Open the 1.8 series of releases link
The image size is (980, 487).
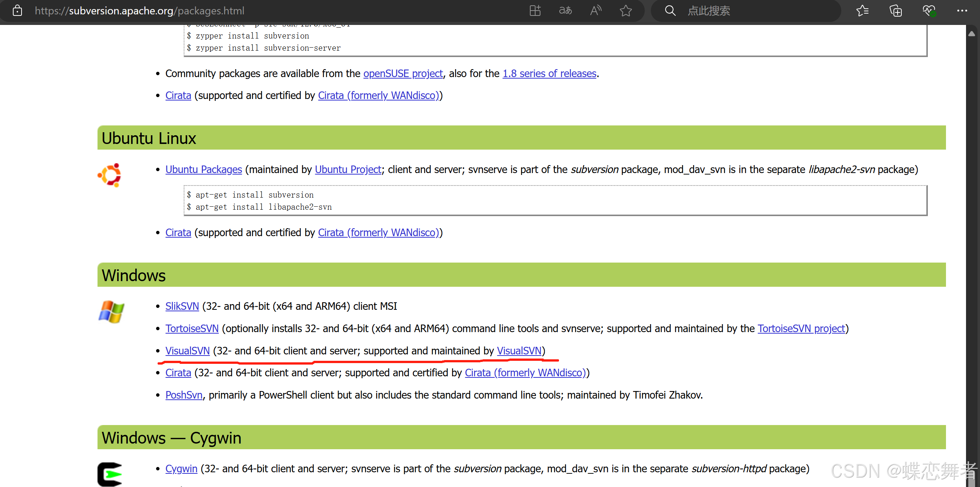550,73
